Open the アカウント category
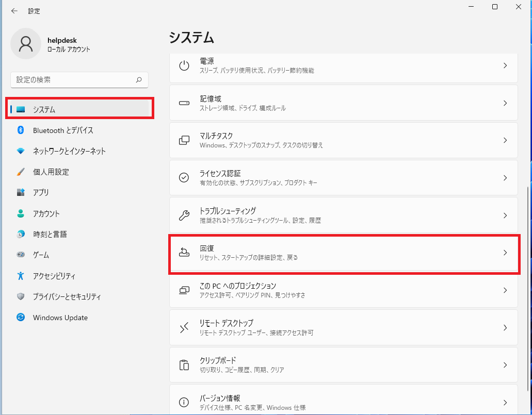This screenshot has height=415, width=532. click(80, 213)
